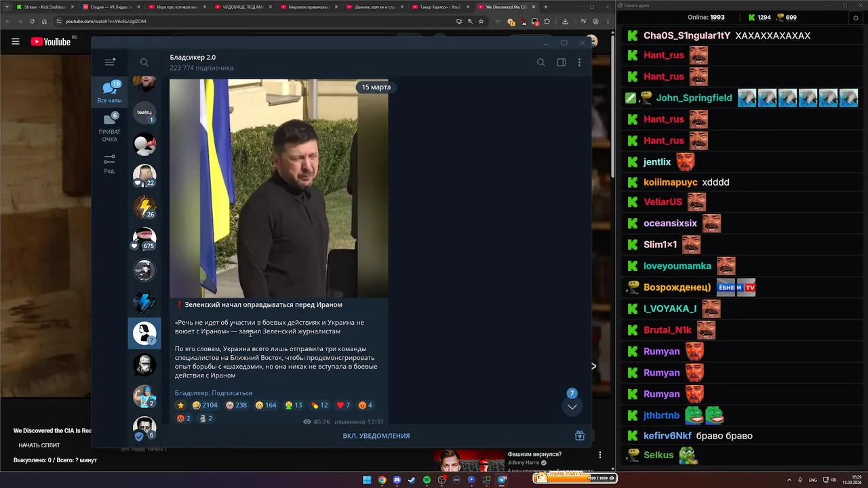
Task: Open Telegram from the taskbar
Action: (x=502, y=480)
